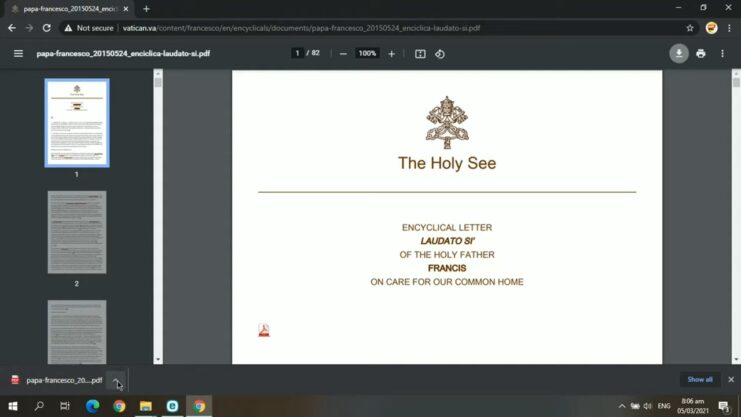Open PDF viewer more actions menu

click(x=722, y=53)
